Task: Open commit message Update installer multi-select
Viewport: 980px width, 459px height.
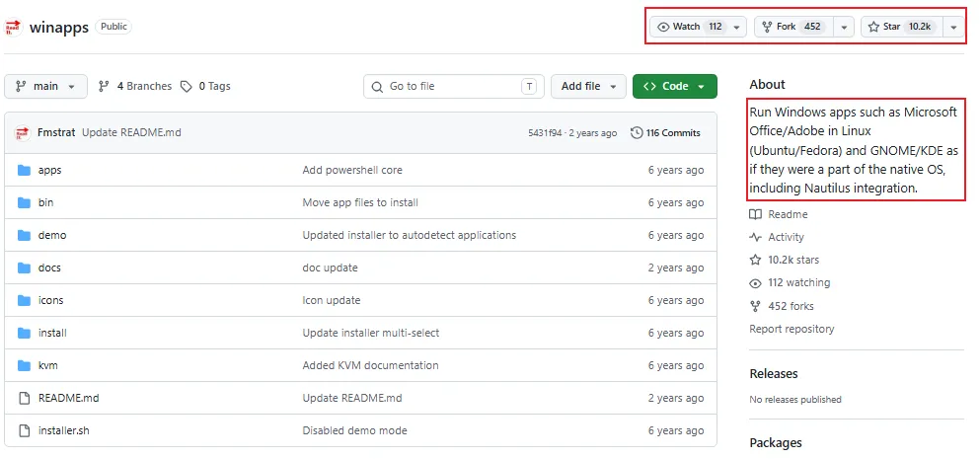Action: (371, 333)
